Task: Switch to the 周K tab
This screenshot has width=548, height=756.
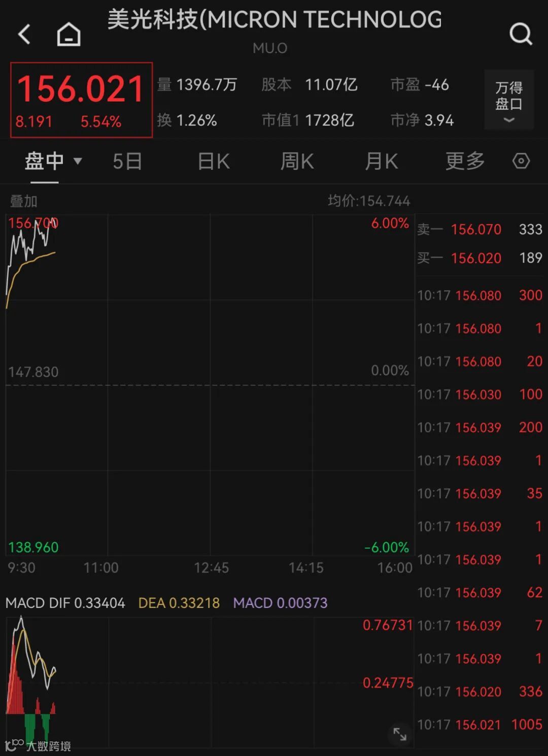Action: click(x=297, y=161)
